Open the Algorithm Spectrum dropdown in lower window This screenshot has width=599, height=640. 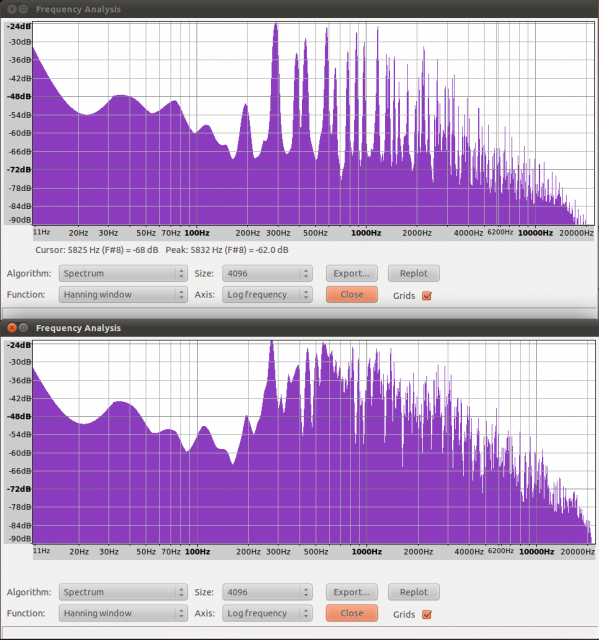click(x=123, y=592)
